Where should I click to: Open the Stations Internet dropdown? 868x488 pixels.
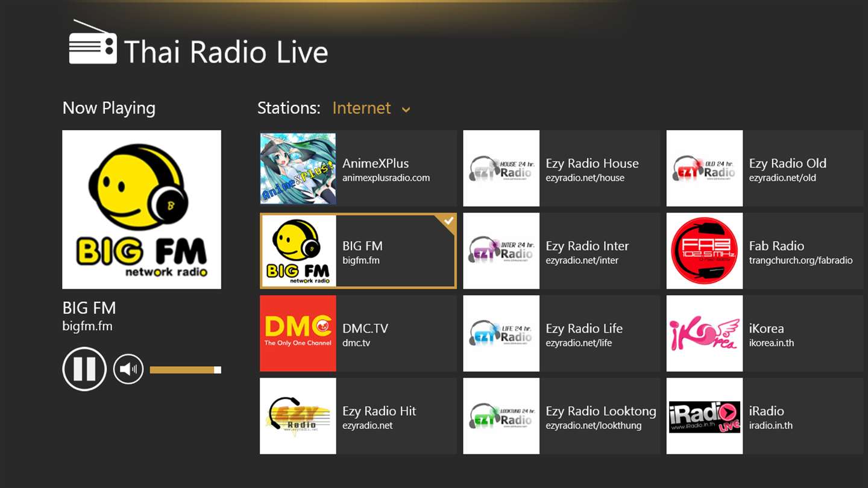(371, 108)
